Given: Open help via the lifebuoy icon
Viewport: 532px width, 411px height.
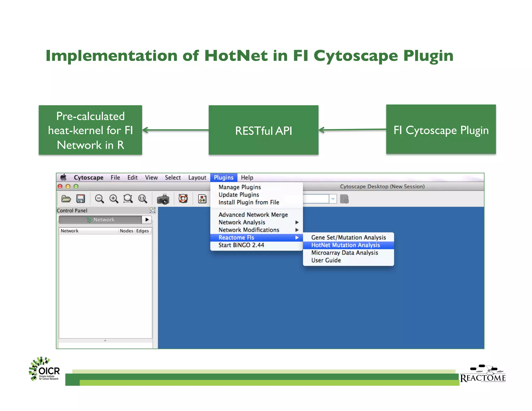Looking at the screenshot, I should 183,199.
